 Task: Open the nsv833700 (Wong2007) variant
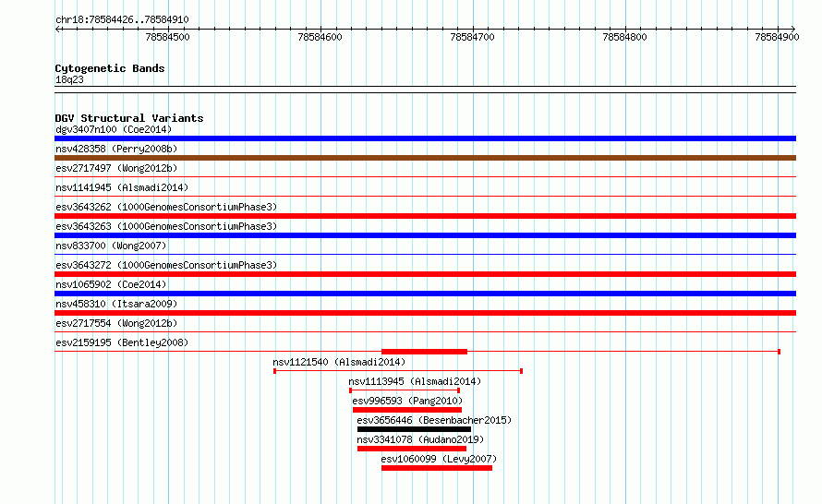coord(111,246)
